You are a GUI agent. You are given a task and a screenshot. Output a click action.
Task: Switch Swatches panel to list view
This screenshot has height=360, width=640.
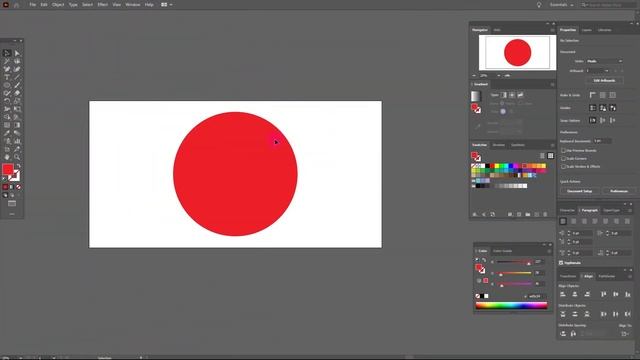click(542, 156)
